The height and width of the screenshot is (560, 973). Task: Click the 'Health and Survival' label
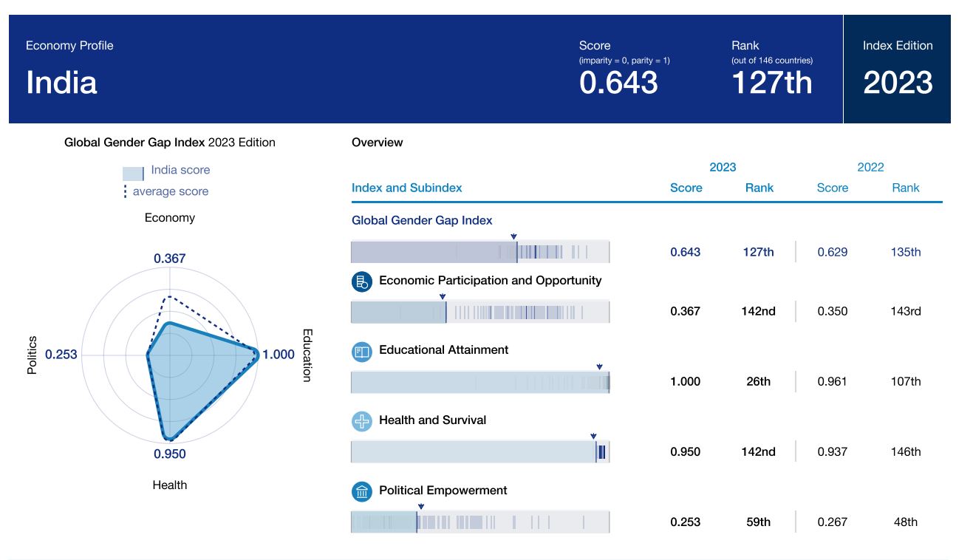433,420
